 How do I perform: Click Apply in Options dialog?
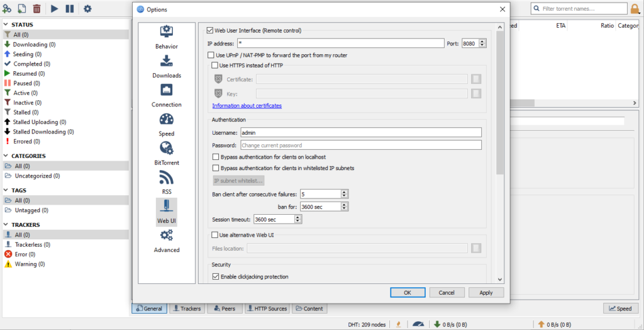click(x=486, y=293)
